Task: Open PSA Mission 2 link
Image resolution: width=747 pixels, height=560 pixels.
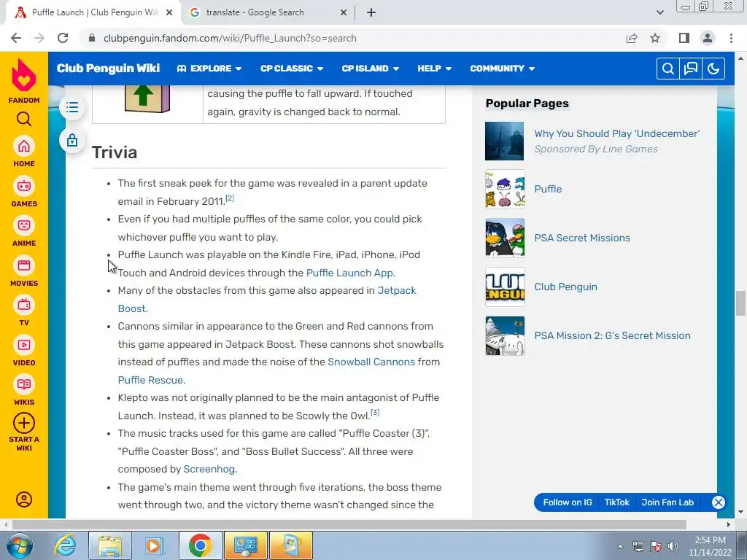Action: click(612, 335)
